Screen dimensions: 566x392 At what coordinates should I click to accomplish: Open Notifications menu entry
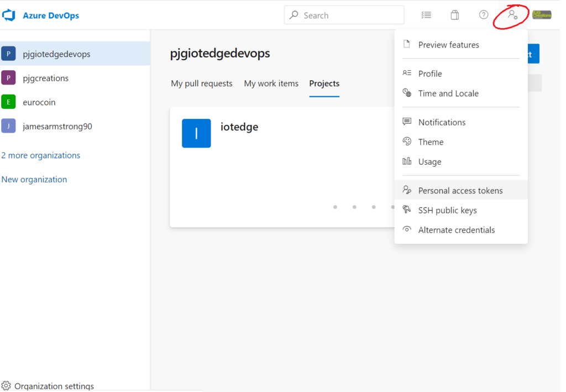click(461, 122)
